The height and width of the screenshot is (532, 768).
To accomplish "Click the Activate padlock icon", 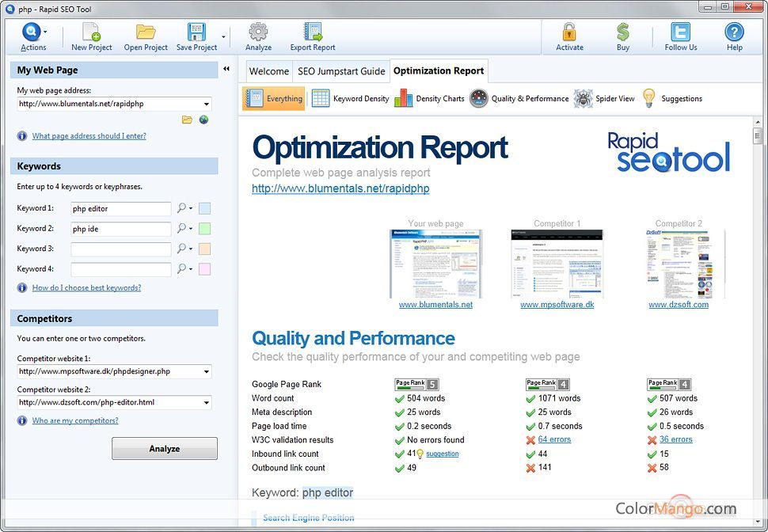I will (x=569, y=32).
